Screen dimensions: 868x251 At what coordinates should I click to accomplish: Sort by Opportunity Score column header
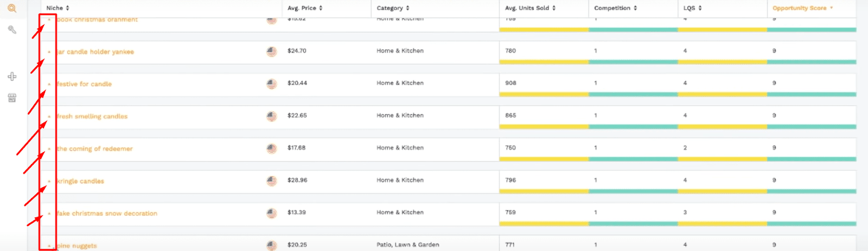point(802,8)
